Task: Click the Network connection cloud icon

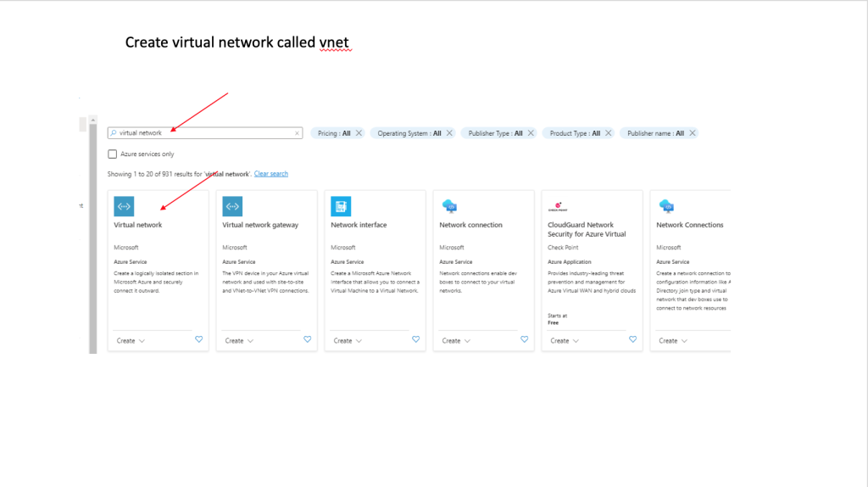Action: point(449,206)
